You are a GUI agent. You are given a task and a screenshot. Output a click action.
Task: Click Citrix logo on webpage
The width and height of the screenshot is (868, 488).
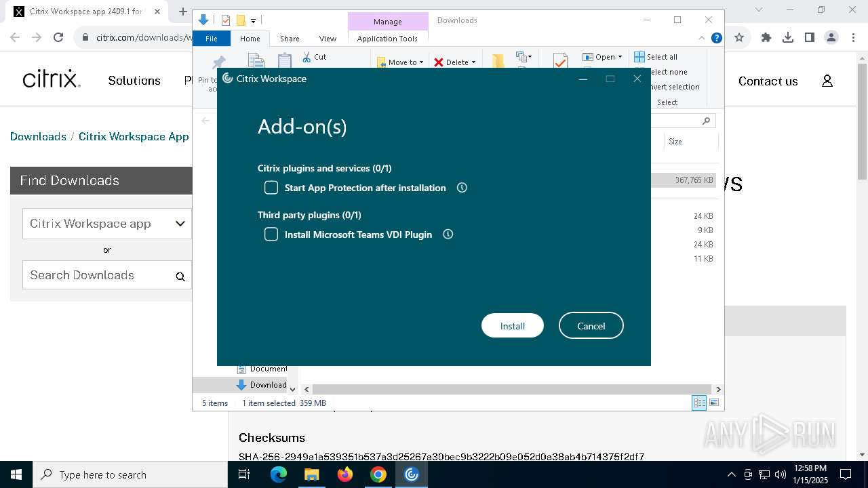[x=52, y=80]
